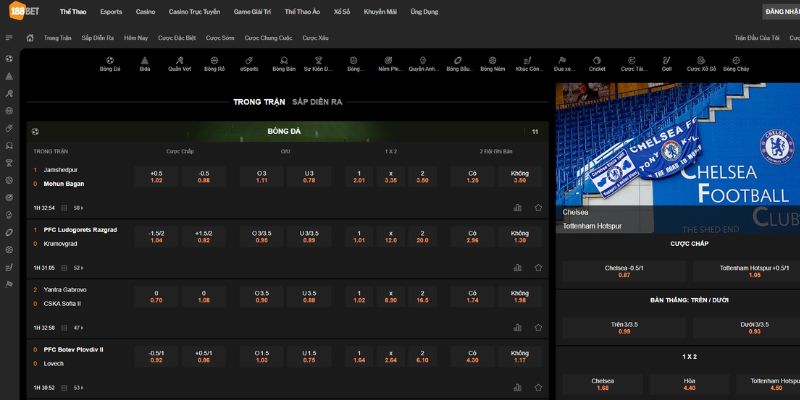Click football icon in left sidebar
800x400 pixels.
9,59
